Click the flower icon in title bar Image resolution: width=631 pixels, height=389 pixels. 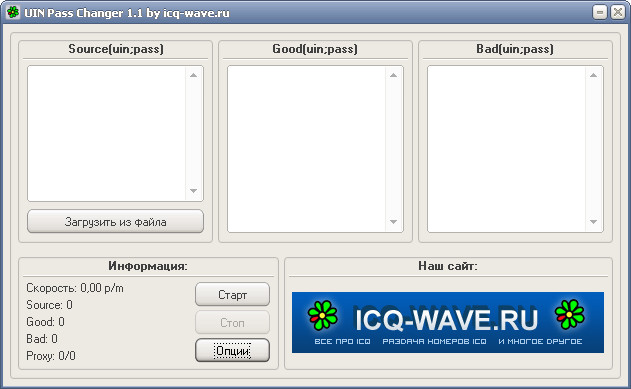coord(12,12)
